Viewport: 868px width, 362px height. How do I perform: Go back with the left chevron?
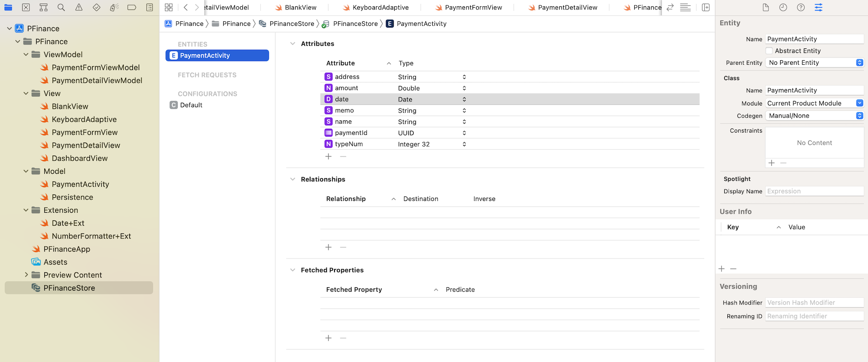point(185,7)
